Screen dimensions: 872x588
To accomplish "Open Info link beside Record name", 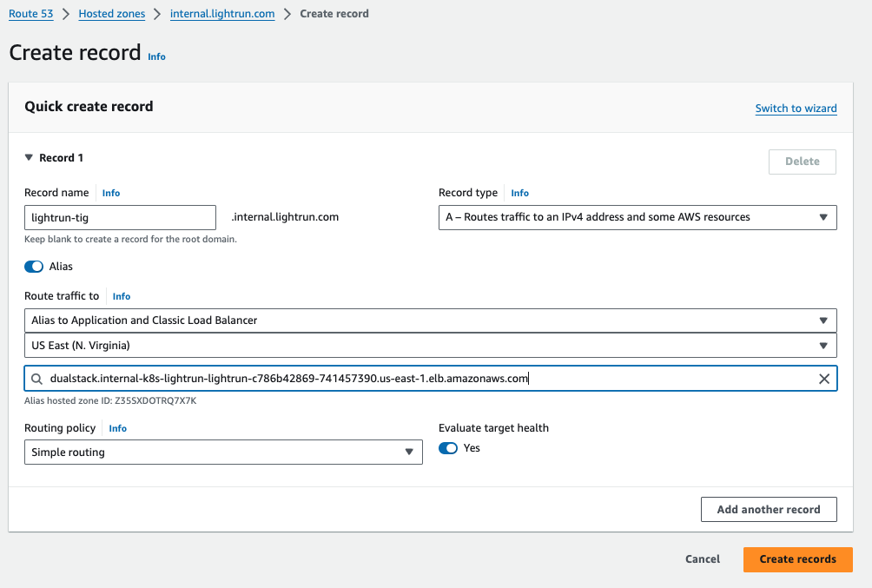I will point(111,193).
